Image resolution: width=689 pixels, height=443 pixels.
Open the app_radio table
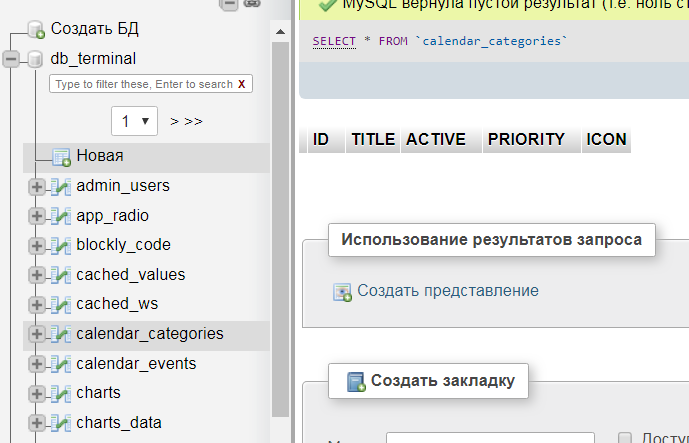[112, 216]
